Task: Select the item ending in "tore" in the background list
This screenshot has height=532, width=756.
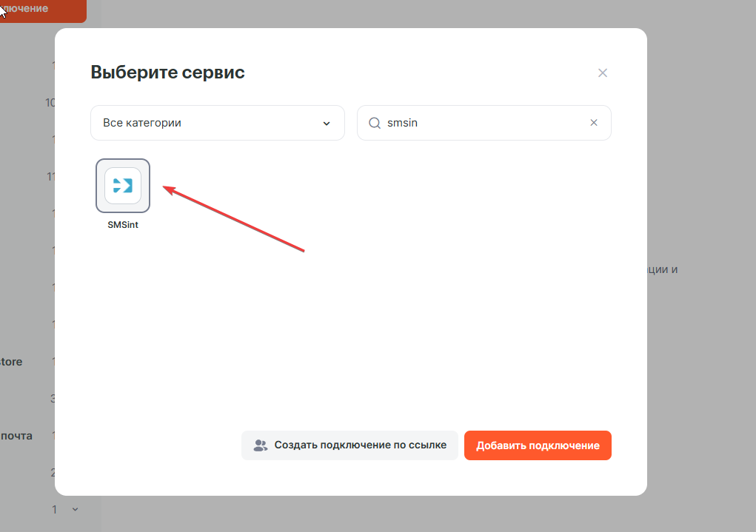Action: tap(11, 362)
